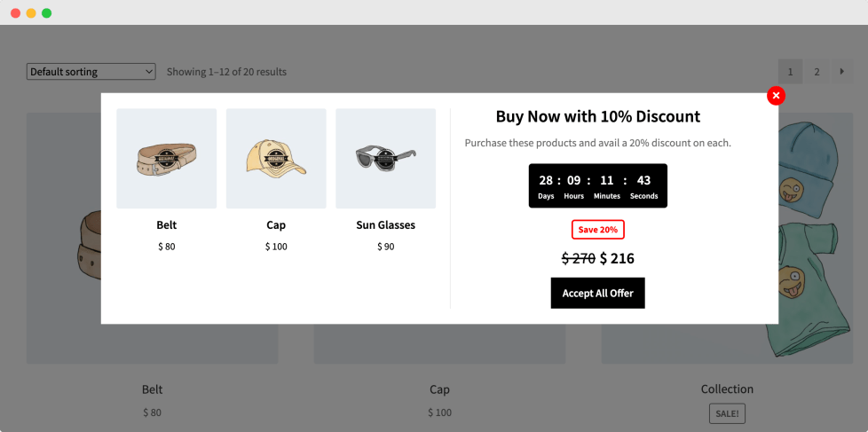Click the next page arrow

coord(842,72)
